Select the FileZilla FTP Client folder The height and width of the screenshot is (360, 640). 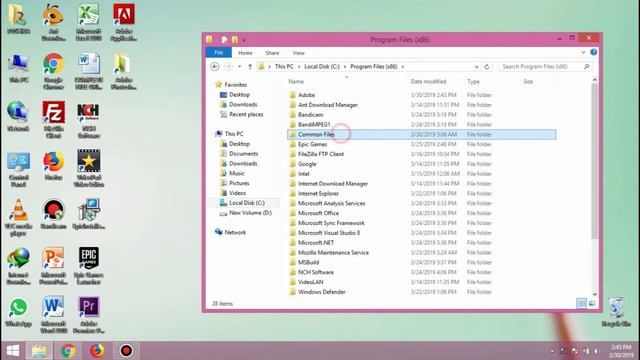pos(422,154)
